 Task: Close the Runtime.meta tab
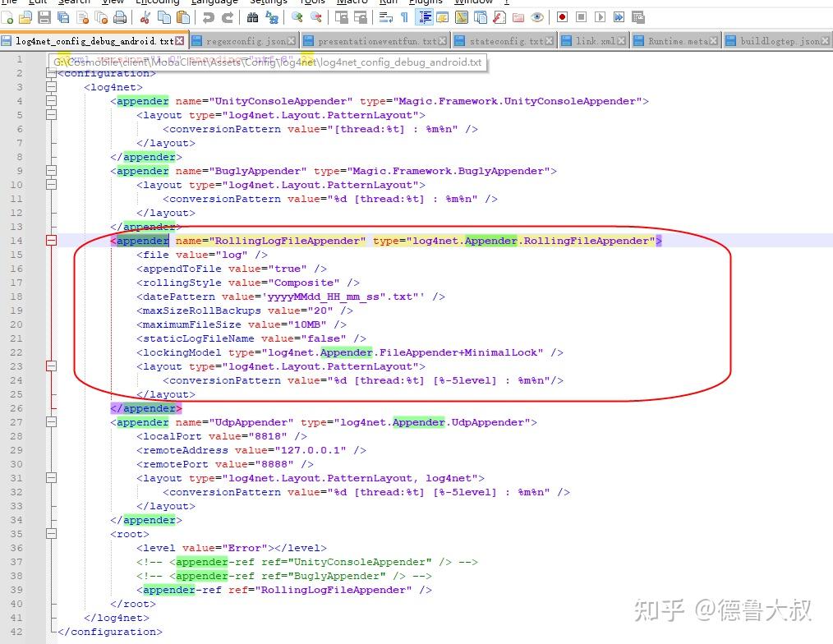(x=713, y=41)
